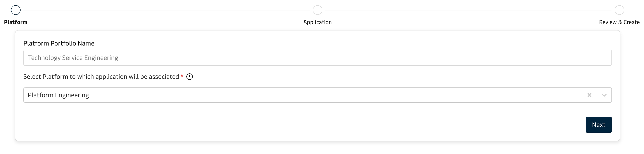Focus the Platform Portfolio Name input field
The image size is (644, 154).
[x=317, y=58]
